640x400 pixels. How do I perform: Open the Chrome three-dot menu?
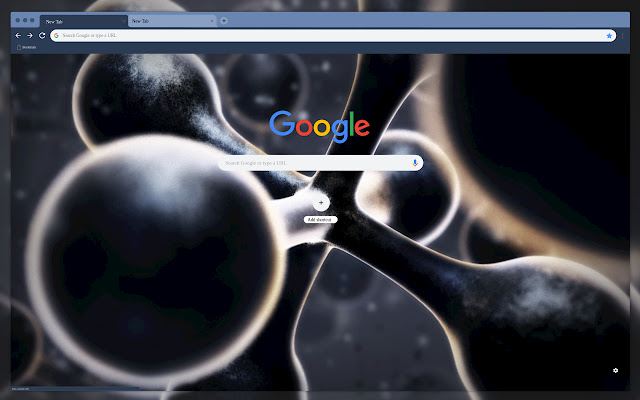(x=622, y=36)
